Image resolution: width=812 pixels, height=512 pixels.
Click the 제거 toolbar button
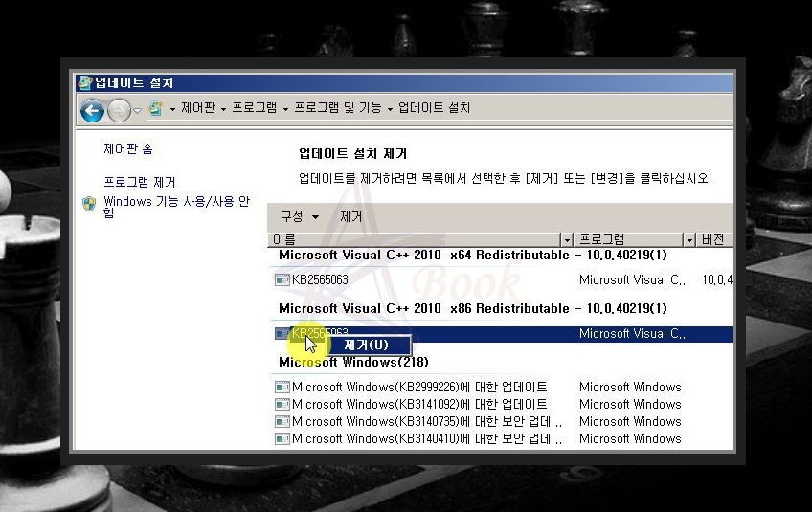tap(350, 216)
